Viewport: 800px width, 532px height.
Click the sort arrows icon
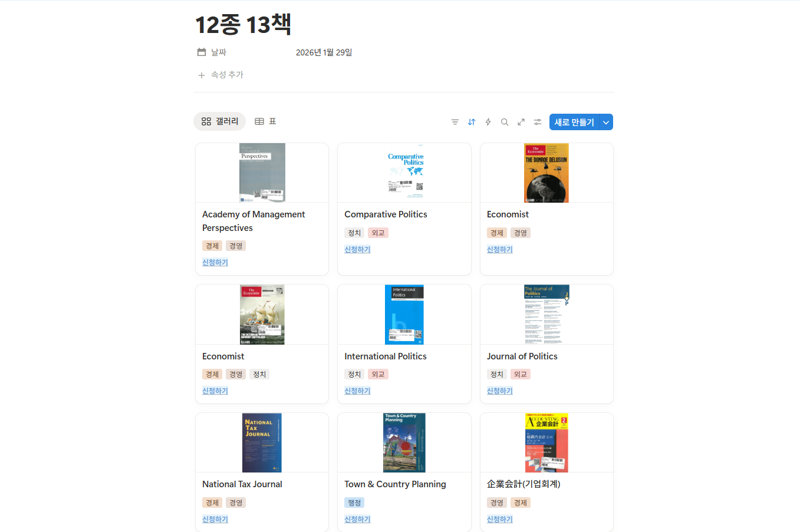pyautogui.click(x=472, y=122)
